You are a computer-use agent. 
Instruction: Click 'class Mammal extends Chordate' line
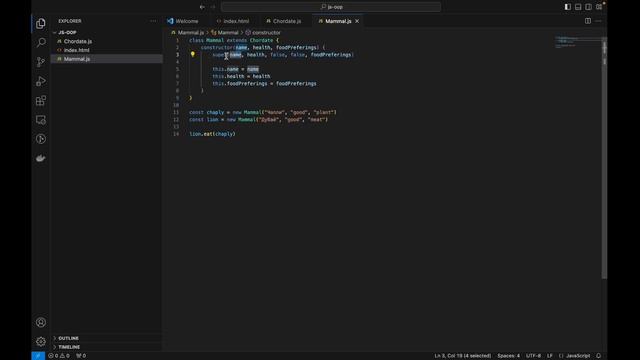[234, 40]
